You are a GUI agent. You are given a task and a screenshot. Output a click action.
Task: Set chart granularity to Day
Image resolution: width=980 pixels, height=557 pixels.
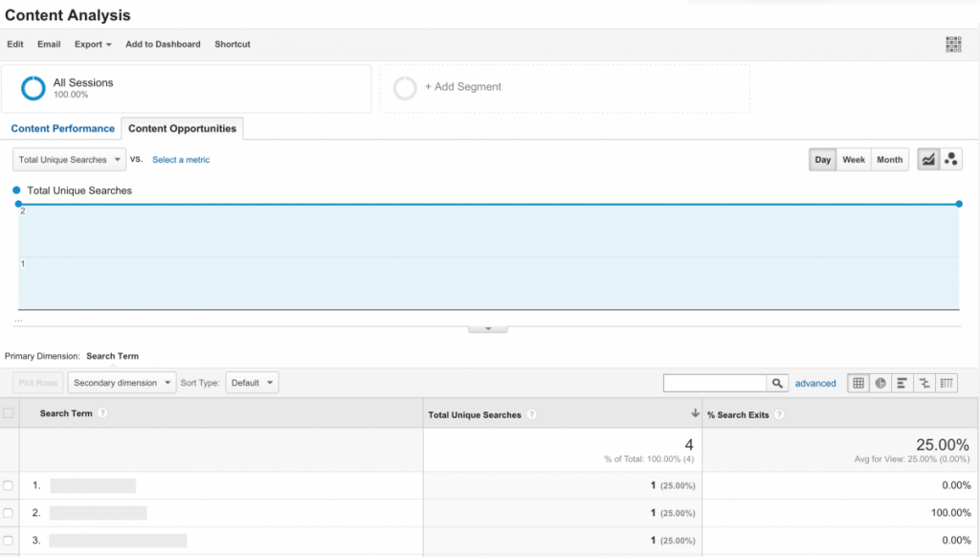click(x=822, y=160)
